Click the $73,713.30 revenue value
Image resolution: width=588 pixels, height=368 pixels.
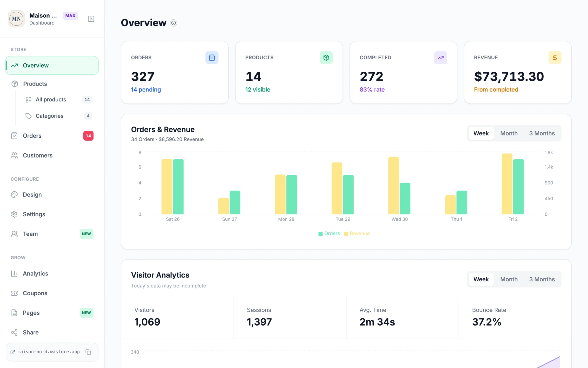(509, 76)
